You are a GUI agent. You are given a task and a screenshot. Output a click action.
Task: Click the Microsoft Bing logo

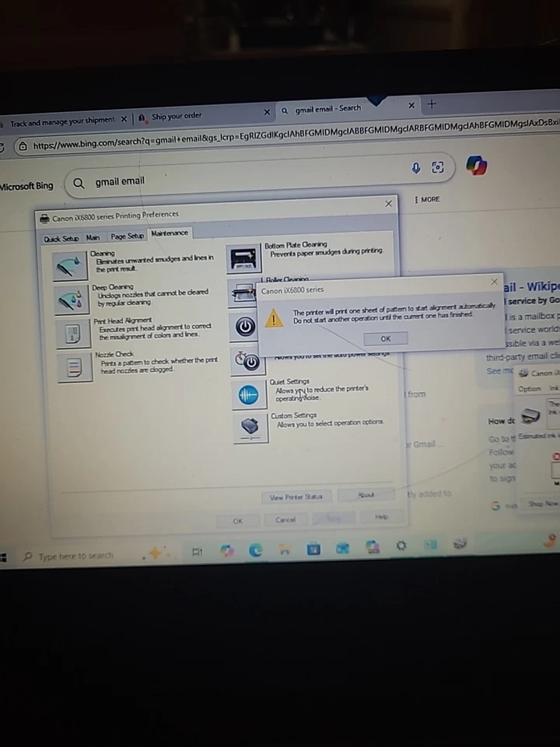click(x=27, y=186)
